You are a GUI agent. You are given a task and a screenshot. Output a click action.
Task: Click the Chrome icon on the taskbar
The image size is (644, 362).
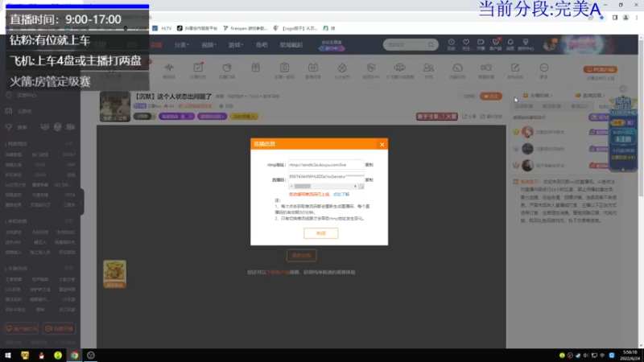click(74, 356)
